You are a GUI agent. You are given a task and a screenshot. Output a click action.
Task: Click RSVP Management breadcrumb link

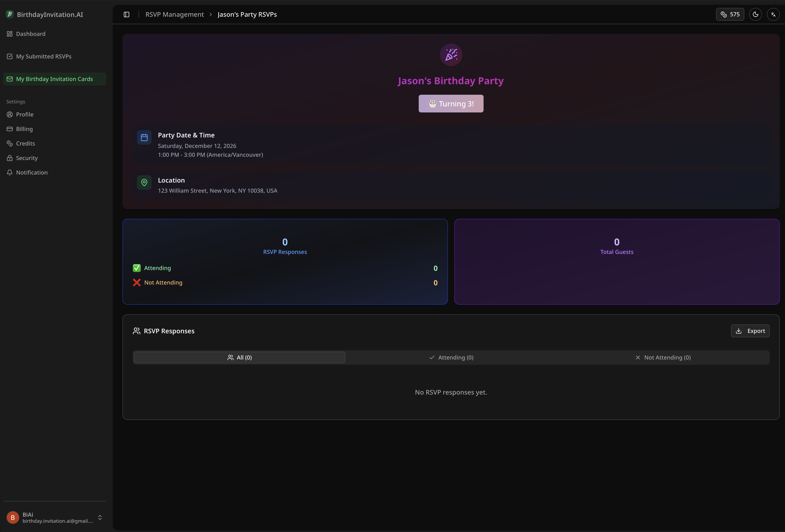pyautogui.click(x=174, y=15)
